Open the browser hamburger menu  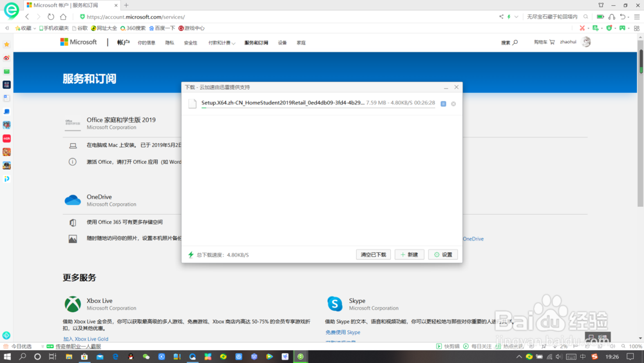tap(637, 17)
